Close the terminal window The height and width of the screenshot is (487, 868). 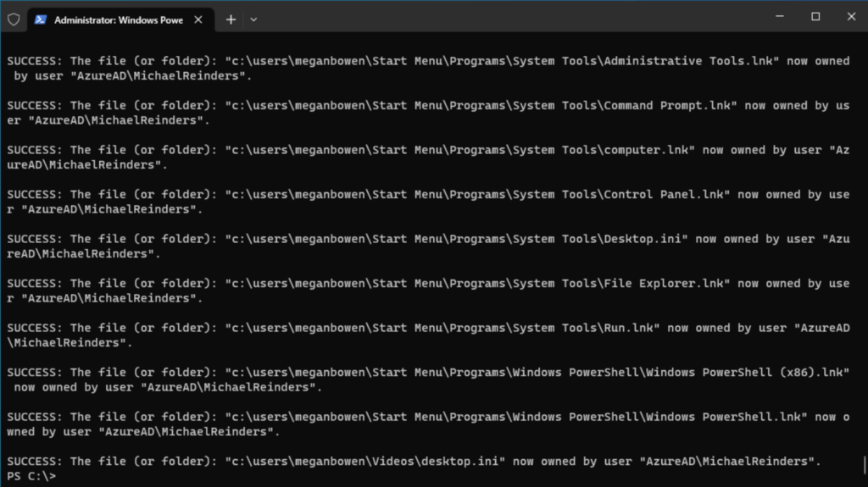pyautogui.click(x=851, y=17)
